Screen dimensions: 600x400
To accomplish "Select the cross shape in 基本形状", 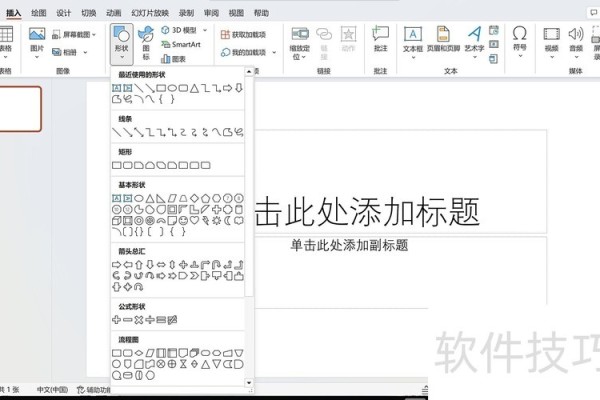I will click(217, 209).
